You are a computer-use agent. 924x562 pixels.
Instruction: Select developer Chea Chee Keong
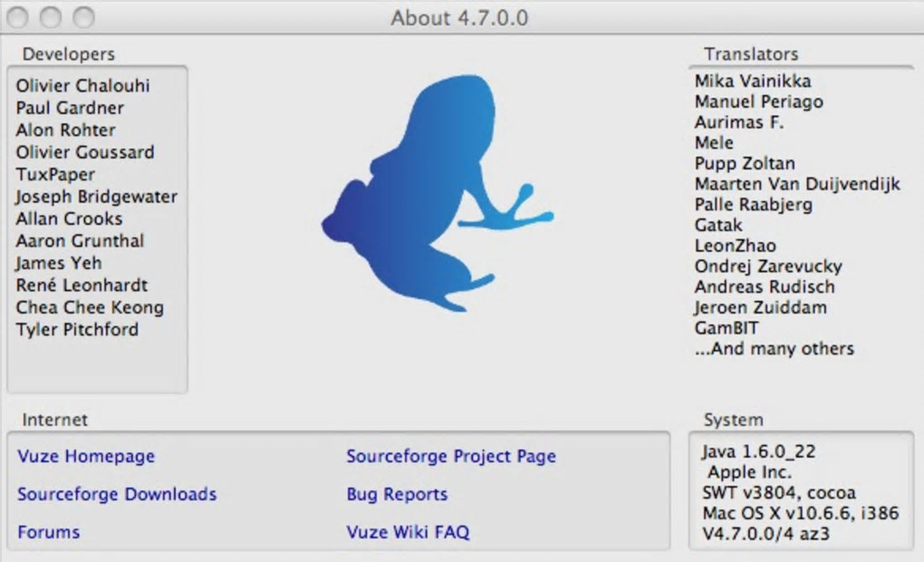[x=90, y=307]
